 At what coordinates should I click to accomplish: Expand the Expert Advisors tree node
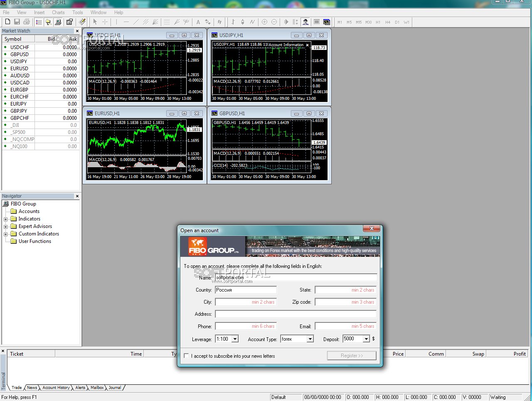(6, 227)
